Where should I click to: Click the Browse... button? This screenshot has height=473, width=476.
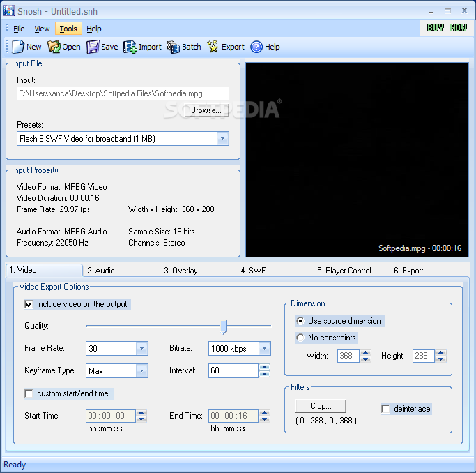coord(206,110)
